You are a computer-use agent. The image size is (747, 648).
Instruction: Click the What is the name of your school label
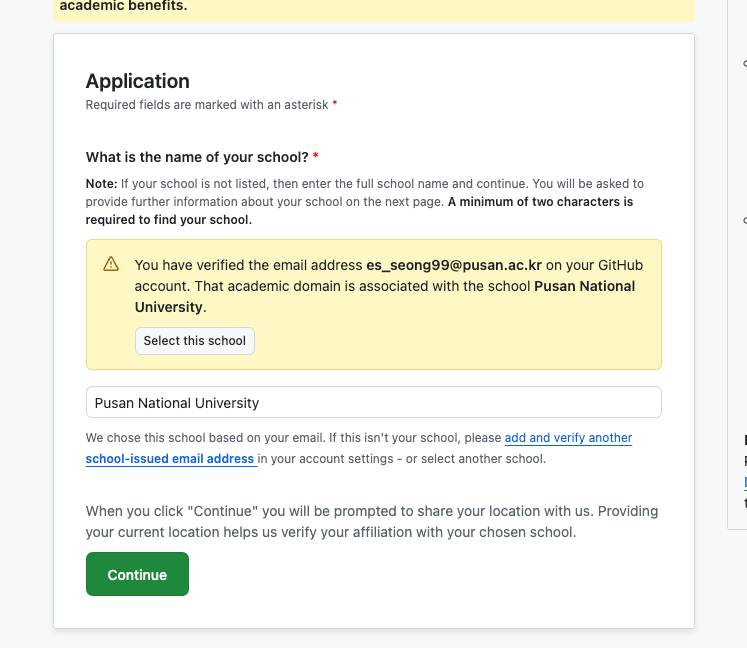197,157
